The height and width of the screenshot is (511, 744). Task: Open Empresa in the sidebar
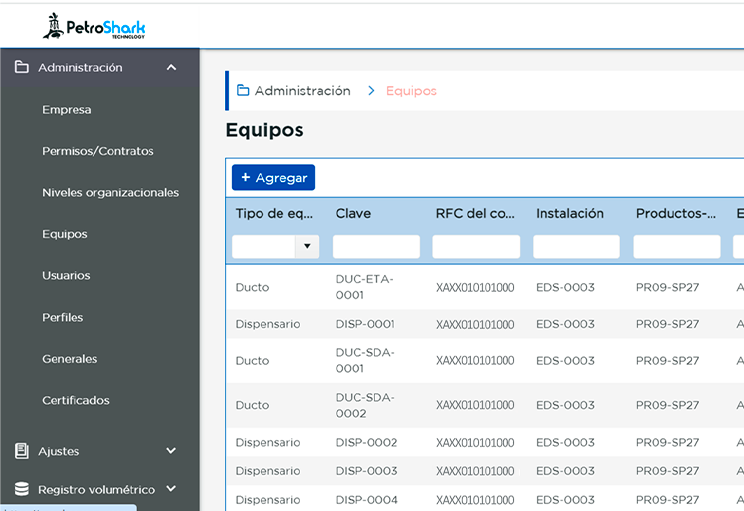pyautogui.click(x=67, y=110)
